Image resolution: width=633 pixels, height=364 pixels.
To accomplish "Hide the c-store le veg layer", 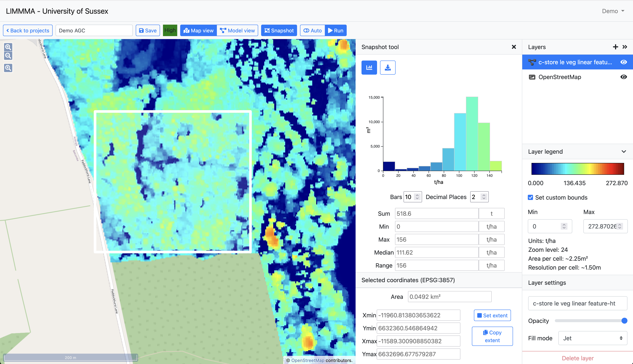I will coord(624,62).
